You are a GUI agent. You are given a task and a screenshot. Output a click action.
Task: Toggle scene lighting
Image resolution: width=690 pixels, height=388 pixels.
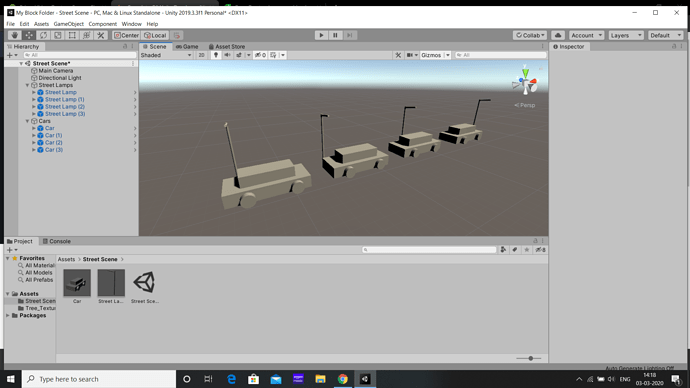coord(216,55)
